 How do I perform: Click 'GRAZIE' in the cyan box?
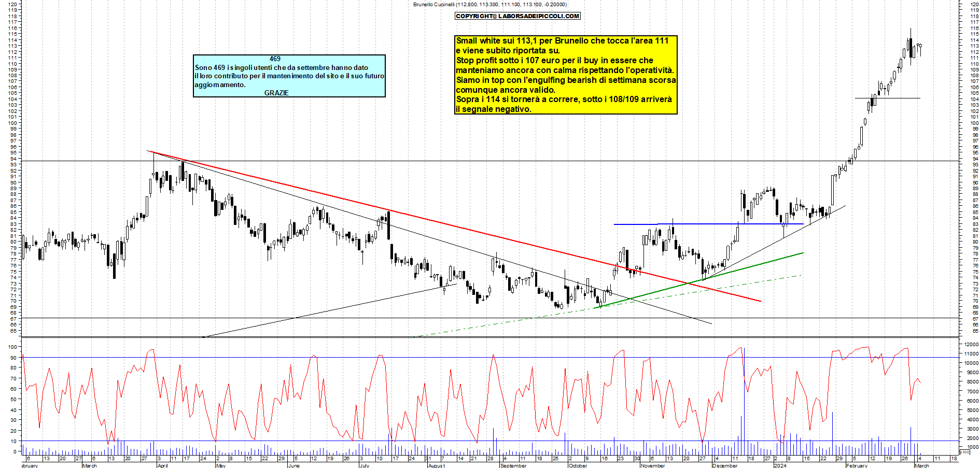point(276,93)
